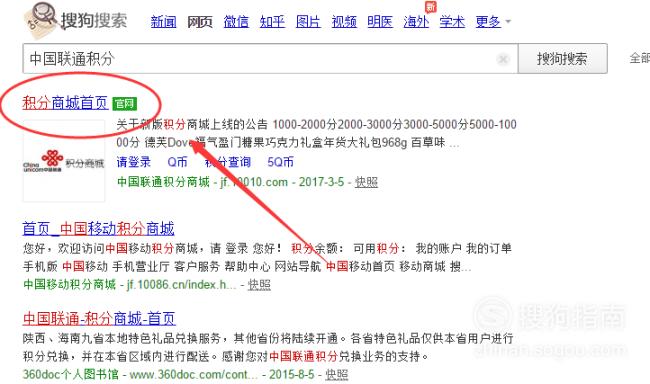
Task: Open the China Unicom 积分商城 thumbnail
Action: coord(64,161)
